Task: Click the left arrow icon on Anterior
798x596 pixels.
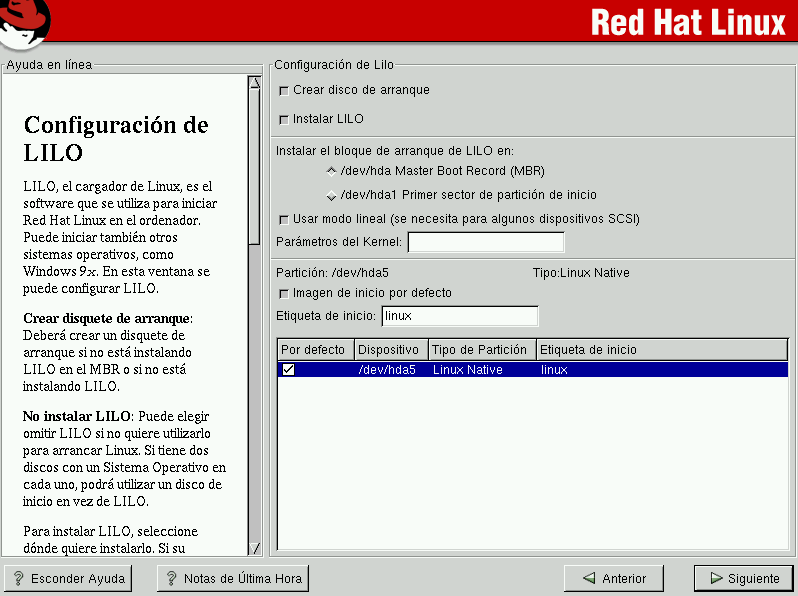Action: 587,578
